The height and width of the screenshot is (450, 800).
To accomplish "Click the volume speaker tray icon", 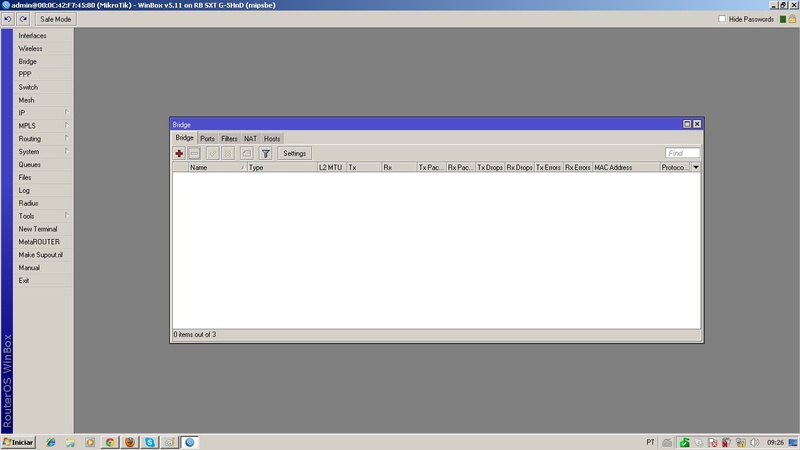I will (x=755, y=442).
